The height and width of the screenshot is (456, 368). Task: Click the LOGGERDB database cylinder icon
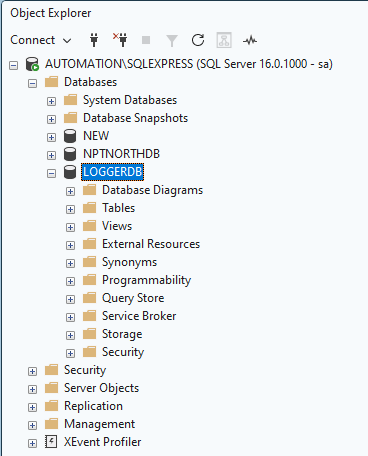click(70, 172)
